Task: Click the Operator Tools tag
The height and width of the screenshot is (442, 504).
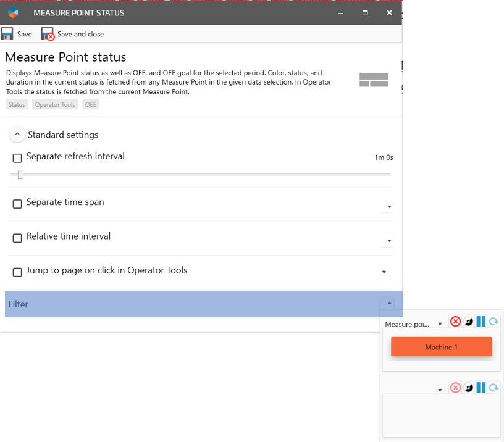Action: pos(55,105)
